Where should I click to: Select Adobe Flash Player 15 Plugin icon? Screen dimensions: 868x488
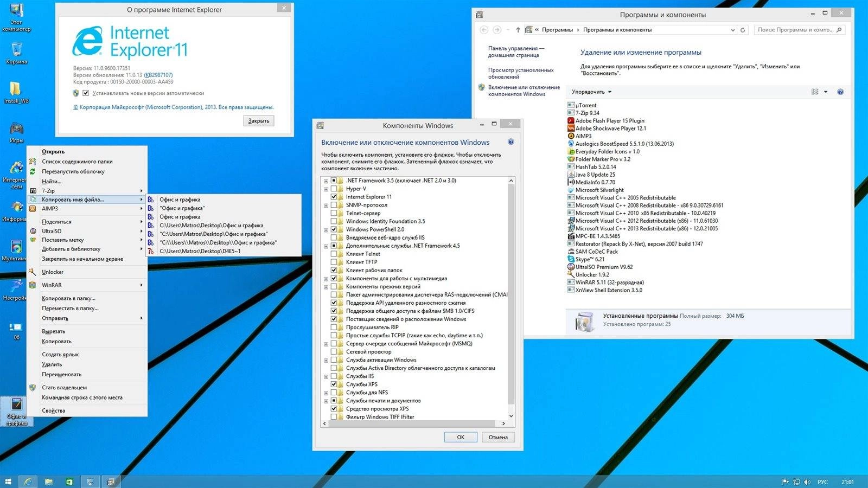tap(571, 120)
